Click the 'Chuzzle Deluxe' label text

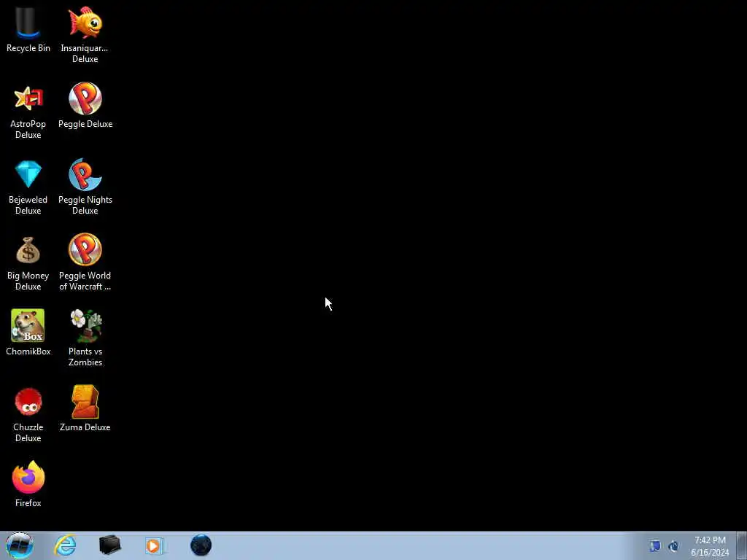click(x=28, y=432)
